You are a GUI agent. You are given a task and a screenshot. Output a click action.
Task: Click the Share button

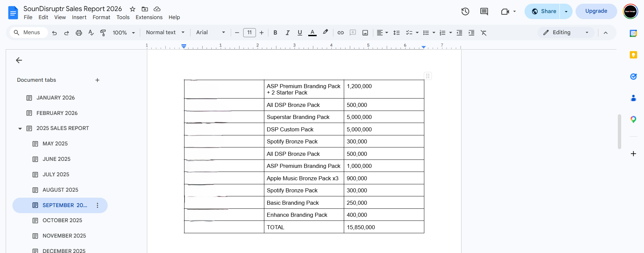tap(543, 11)
